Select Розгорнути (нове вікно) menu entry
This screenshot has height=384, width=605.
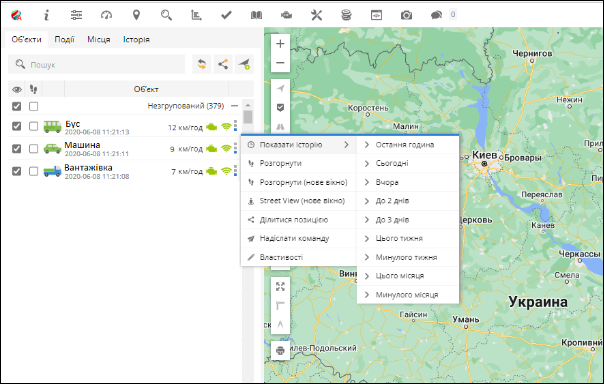click(298, 182)
